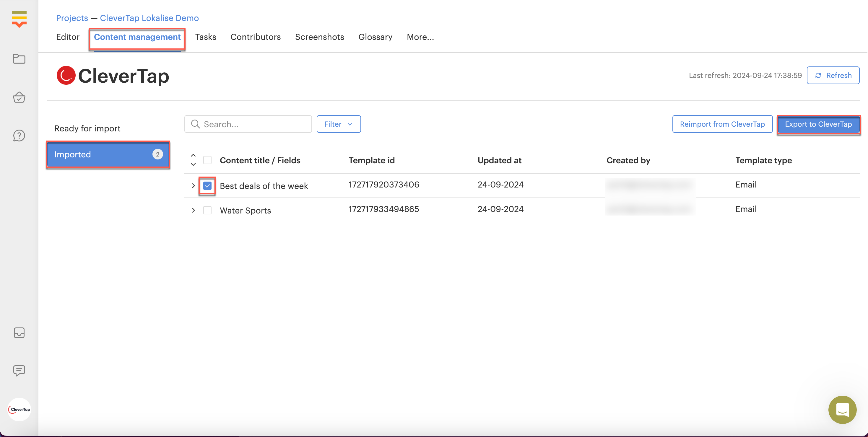Toggle the select-all header checkbox

pos(207,160)
